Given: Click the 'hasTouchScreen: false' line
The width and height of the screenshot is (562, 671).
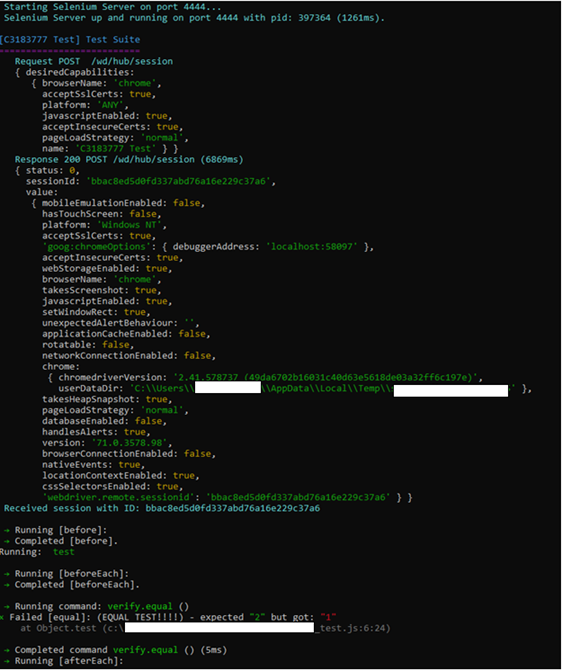Looking at the screenshot, I should (101, 214).
